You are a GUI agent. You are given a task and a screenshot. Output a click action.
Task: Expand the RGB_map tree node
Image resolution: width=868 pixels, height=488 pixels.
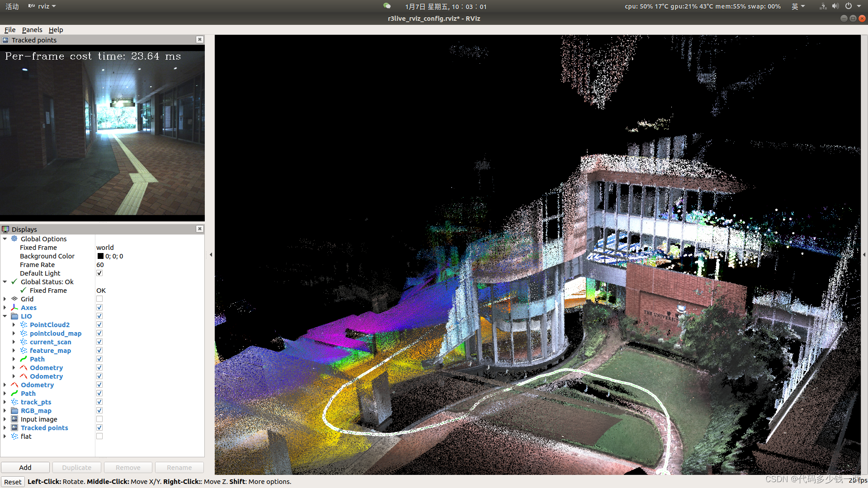(5, 410)
